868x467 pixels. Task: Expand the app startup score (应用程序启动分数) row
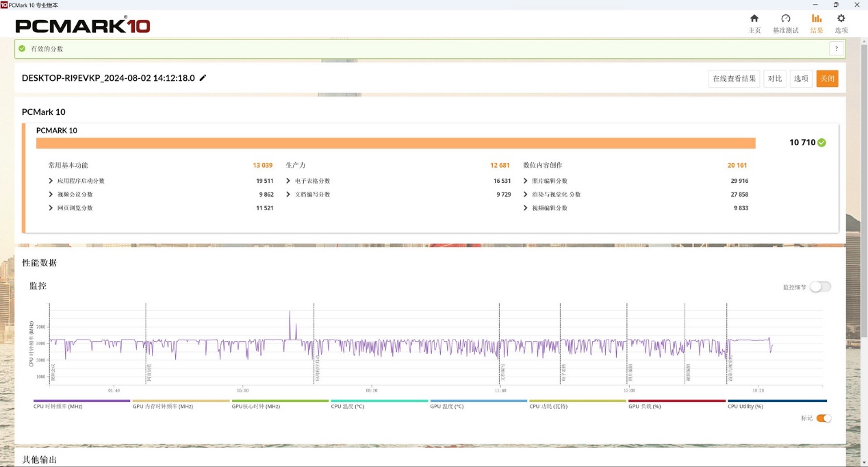(51, 181)
